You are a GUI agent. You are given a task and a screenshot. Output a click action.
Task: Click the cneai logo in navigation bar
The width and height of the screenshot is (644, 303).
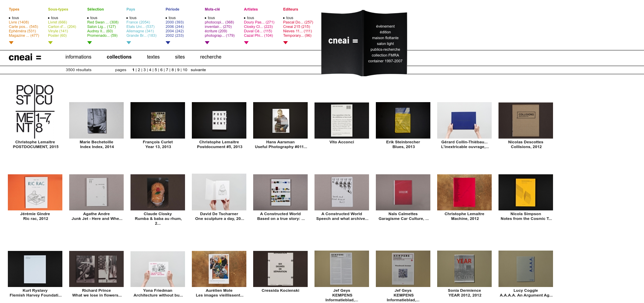[x=25, y=58]
